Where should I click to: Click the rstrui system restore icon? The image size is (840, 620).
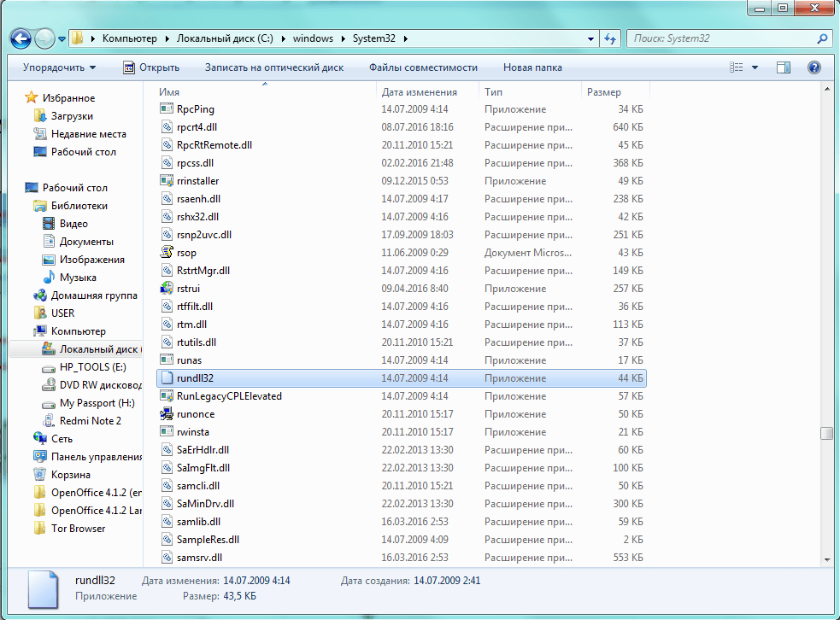coord(167,288)
